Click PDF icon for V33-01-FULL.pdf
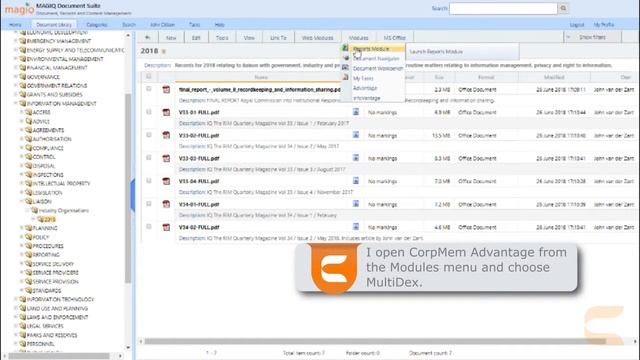 tap(166, 112)
